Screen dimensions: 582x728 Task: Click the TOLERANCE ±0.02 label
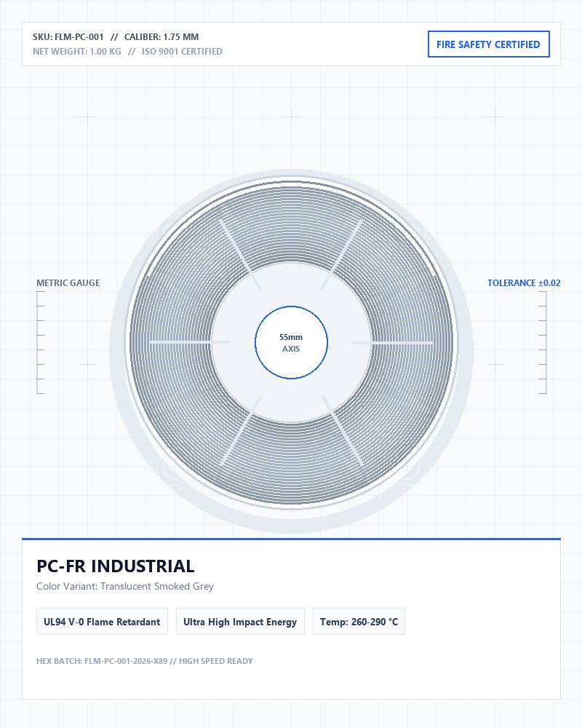click(524, 282)
